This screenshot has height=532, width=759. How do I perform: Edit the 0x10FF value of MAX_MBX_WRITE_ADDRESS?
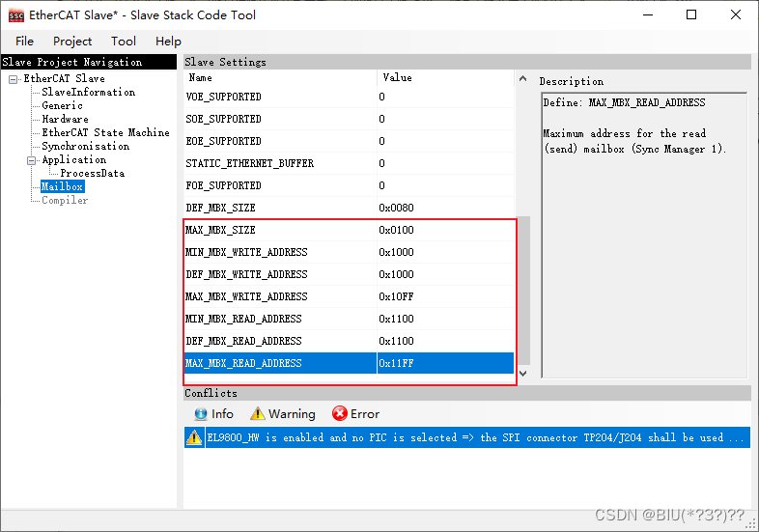coord(445,296)
